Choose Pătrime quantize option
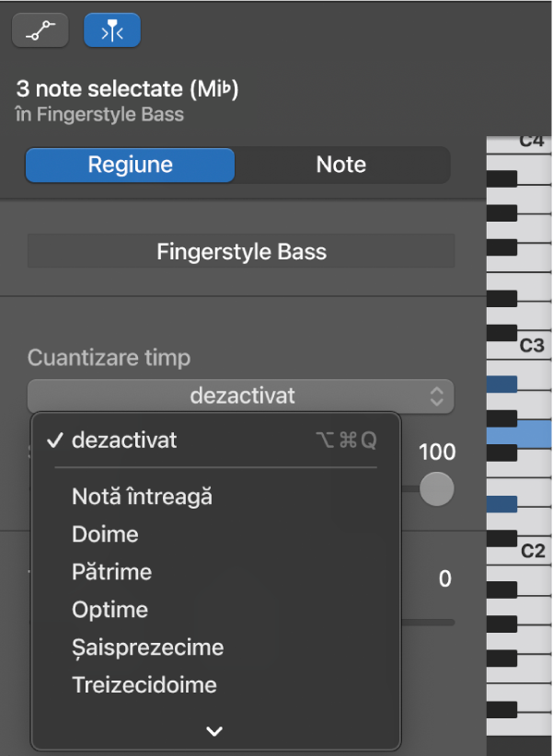Image resolution: width=553 pixels, height=756 pixels. click(x=111, y=571)
